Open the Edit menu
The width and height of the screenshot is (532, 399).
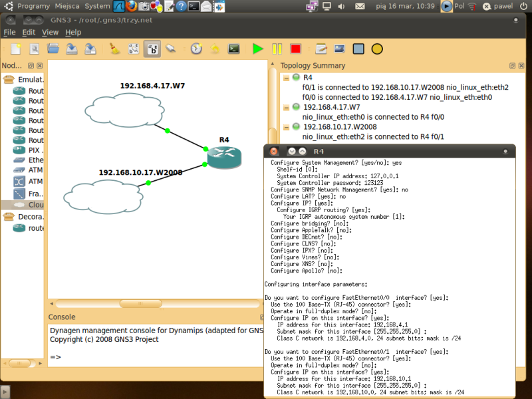pos(29,32)
